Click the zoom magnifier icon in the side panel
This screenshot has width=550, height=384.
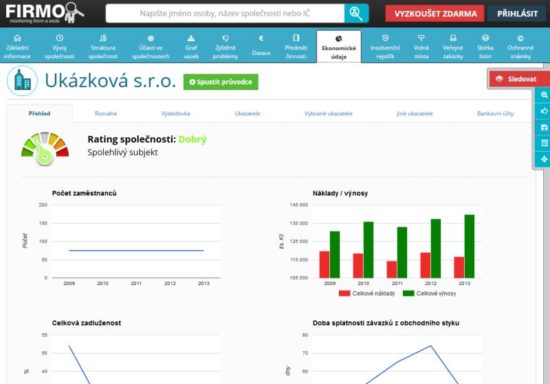(x=544, y=95)
